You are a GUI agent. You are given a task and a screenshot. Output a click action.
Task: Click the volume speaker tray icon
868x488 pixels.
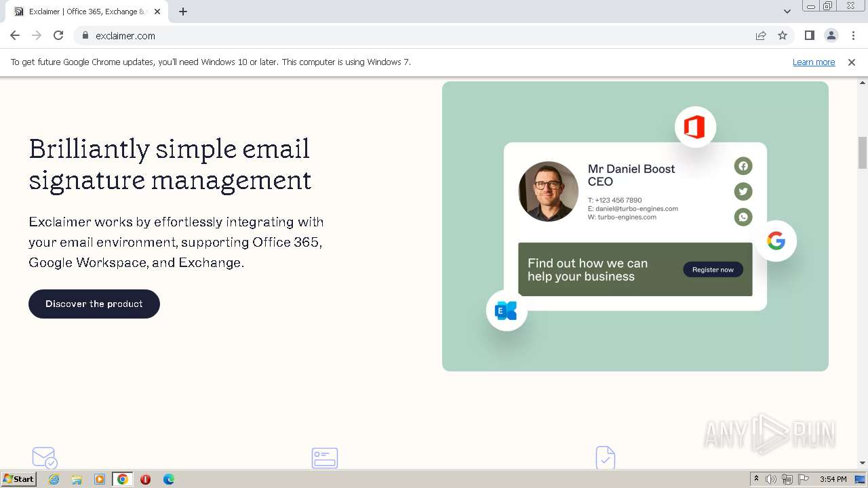click(x=771, y=479)
